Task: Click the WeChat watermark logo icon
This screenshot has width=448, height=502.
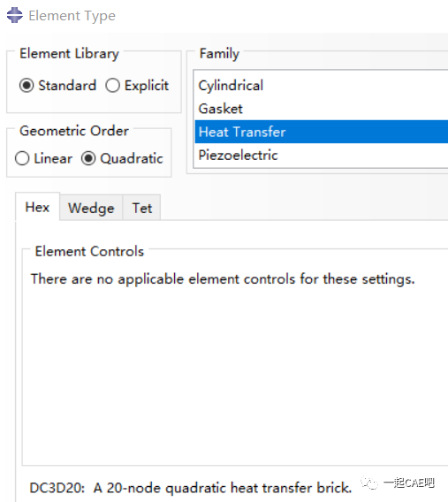Action: coord(369,483)
